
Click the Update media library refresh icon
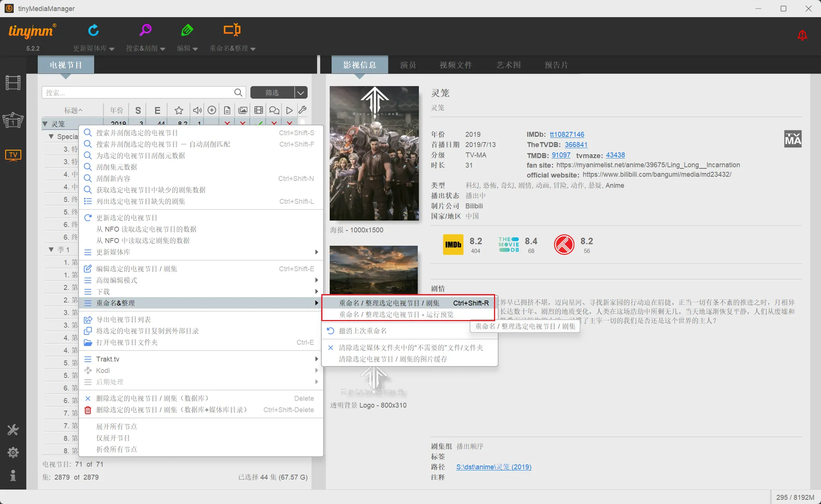[93, 30]
